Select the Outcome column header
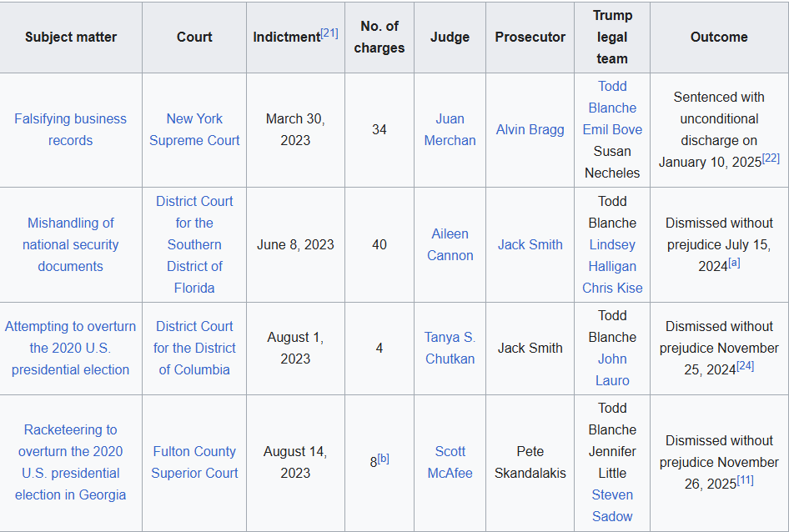The height and width of the screenshot is (532, 789). (x=719, y=38)
